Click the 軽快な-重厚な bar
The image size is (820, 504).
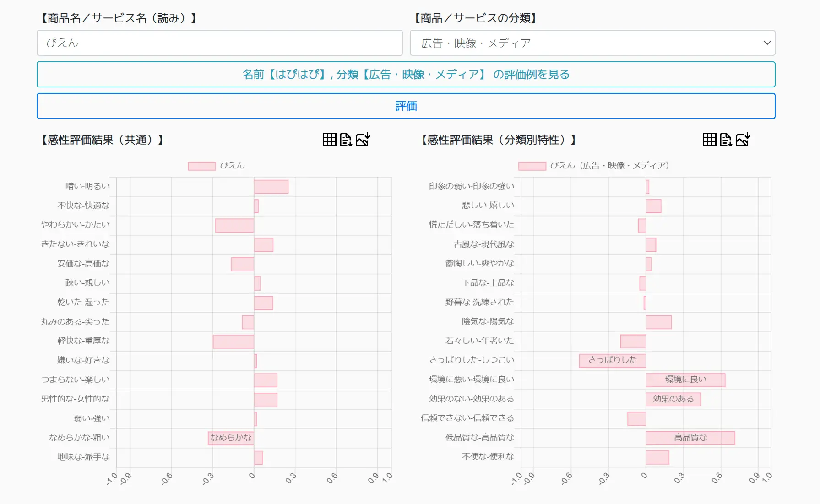[234, 341]
